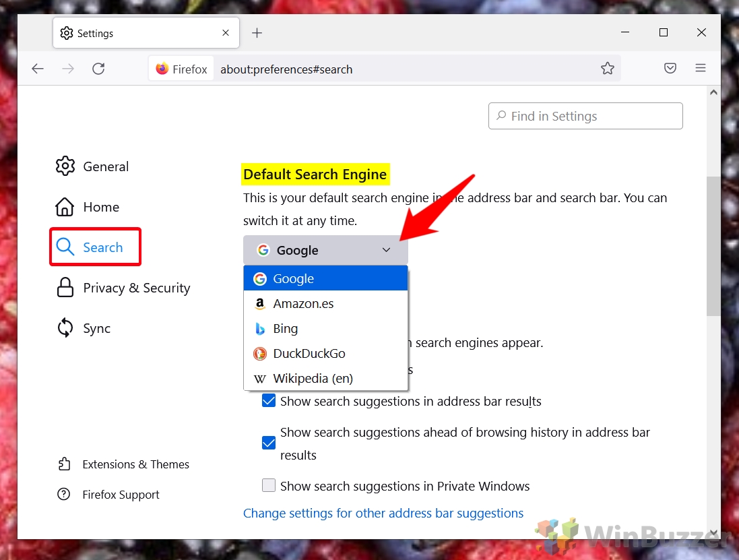
Task: Click the forward navigation arrow
Action: click(x=68, y=69)
